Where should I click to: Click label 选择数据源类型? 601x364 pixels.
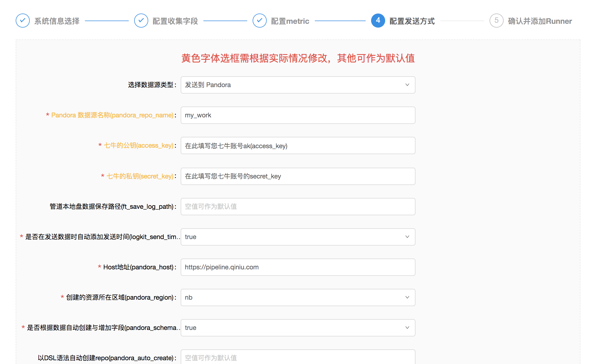click(x=151, y=85)
